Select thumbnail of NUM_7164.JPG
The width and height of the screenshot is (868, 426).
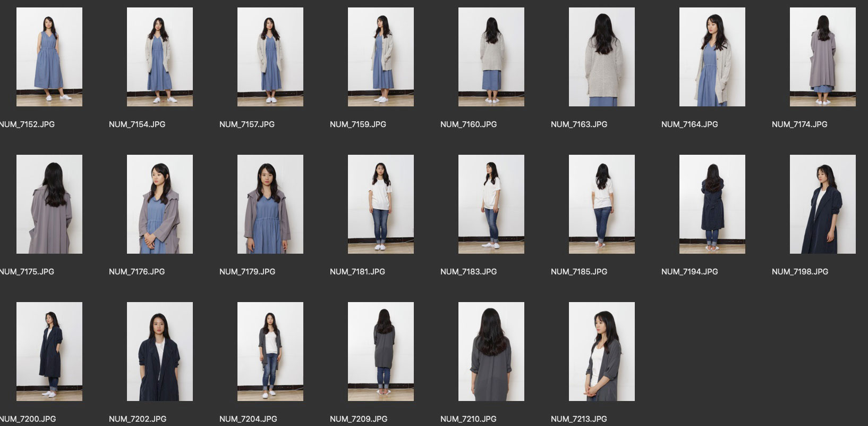(x=712, y=57)
